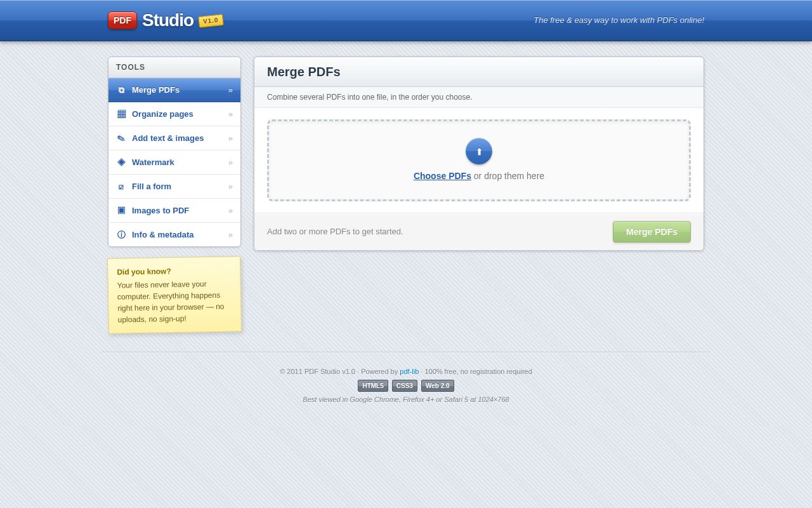Follow the pdf-lib footer link

409,371
